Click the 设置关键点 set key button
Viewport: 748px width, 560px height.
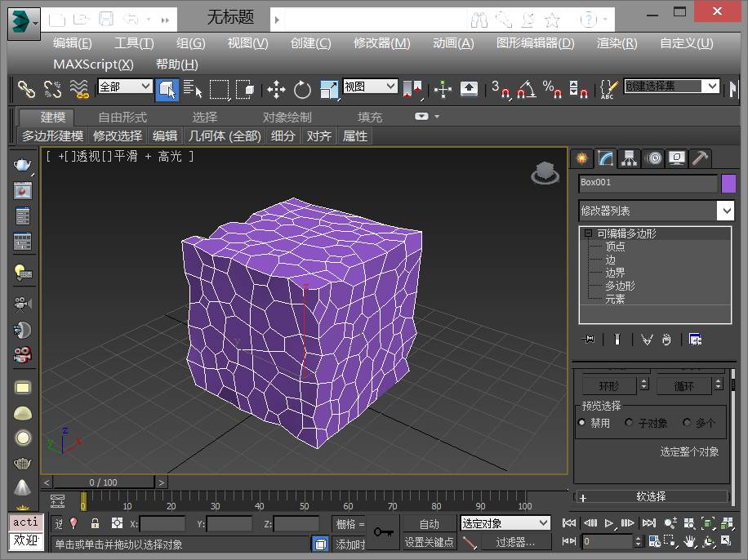(430, 542)
